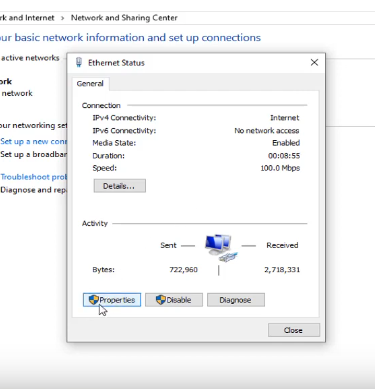Click "IPv4 Connectivity:" label
The height and width of the screenshot is (389, 375).
[x=124, y=118]
